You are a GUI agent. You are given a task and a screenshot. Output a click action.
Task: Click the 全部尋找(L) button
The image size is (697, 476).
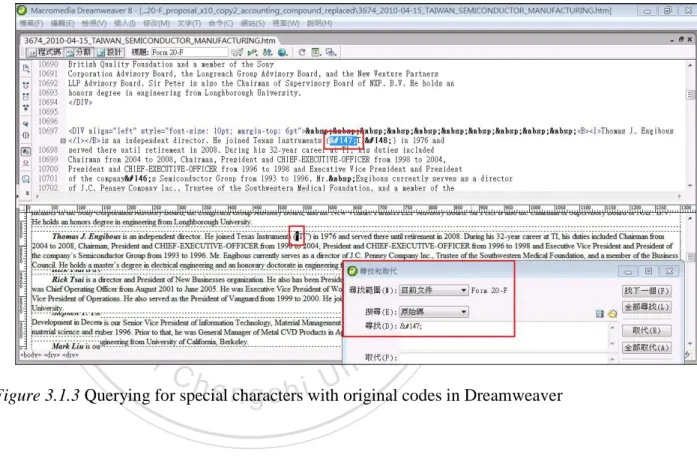click(646, 307)
